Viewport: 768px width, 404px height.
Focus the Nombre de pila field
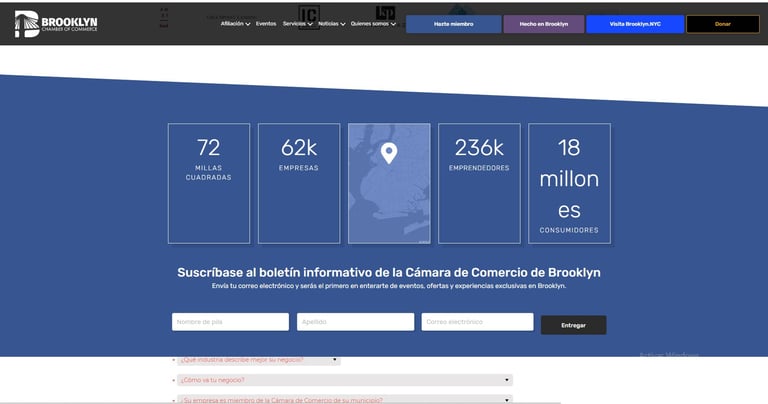[230, 322]
